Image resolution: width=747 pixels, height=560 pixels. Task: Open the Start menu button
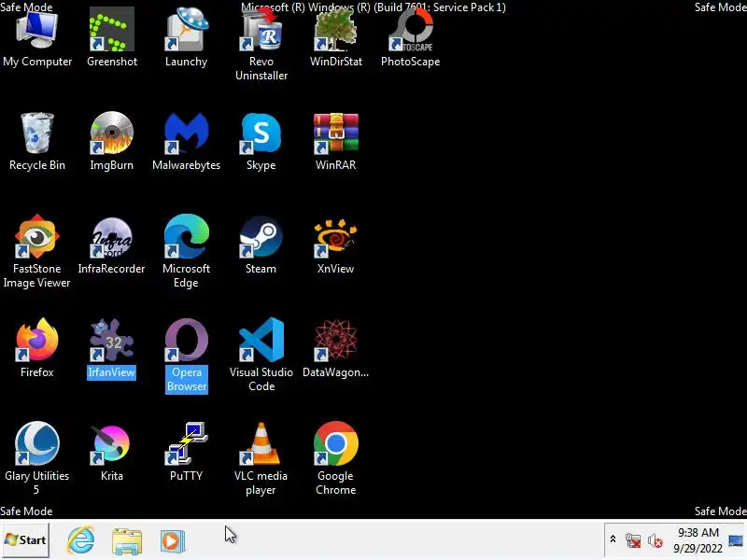click(25, 540)
